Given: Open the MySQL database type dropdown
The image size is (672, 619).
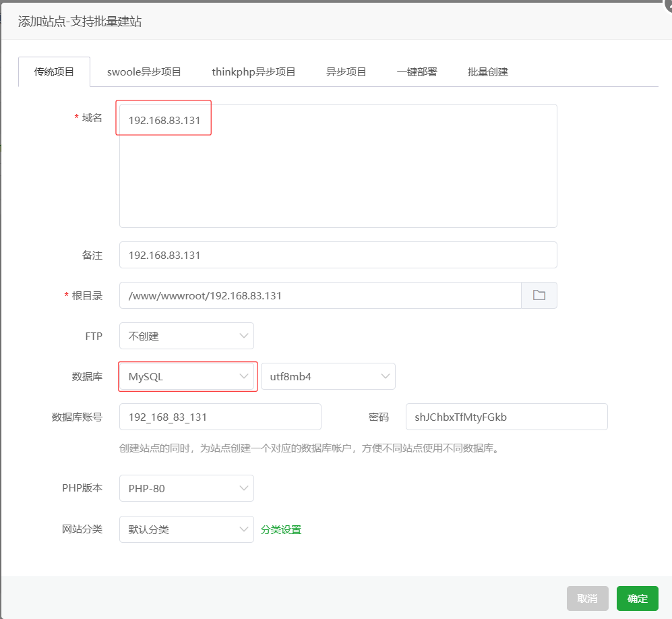Looking at the screenshot, I should click(187, 376).
